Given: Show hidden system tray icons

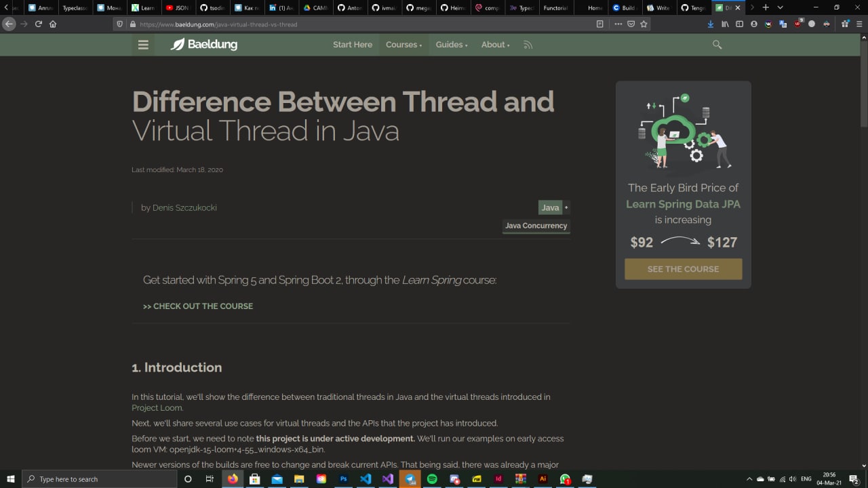Looking at the screenshot, I should (749, 479).
